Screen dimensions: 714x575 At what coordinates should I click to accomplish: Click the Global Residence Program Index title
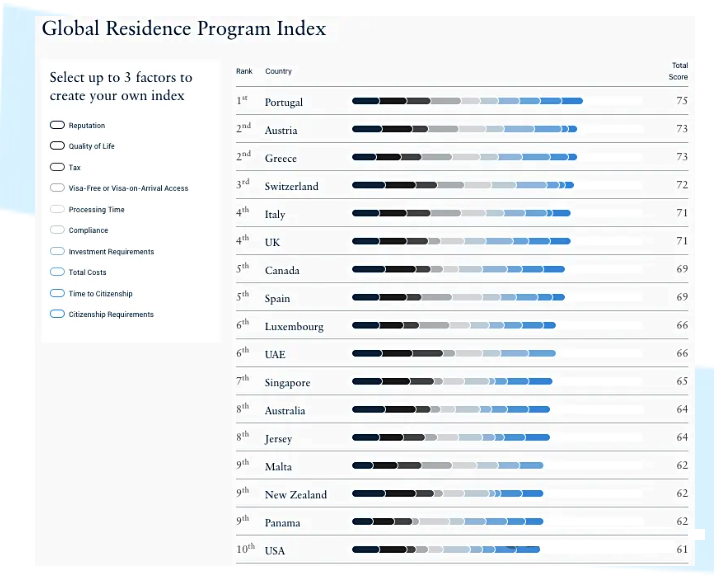click(x=184, y=28)
